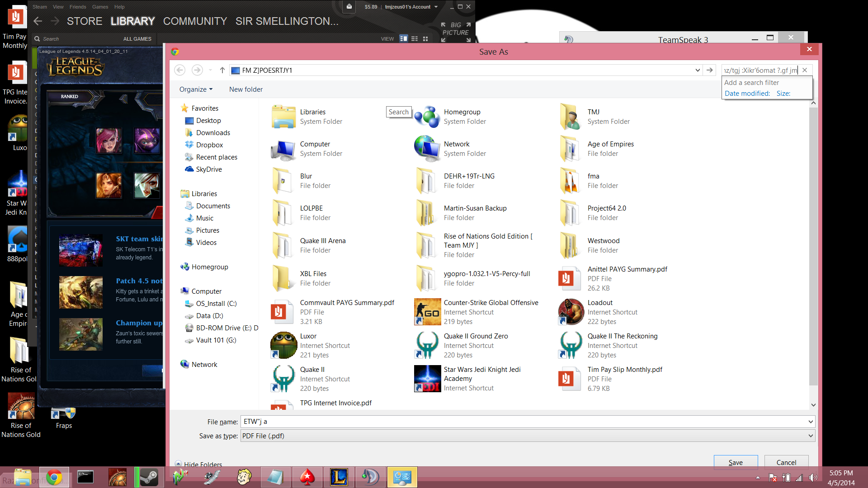Click the Cancel button
Screen dimensions: 868x488
tap(786, 462)
